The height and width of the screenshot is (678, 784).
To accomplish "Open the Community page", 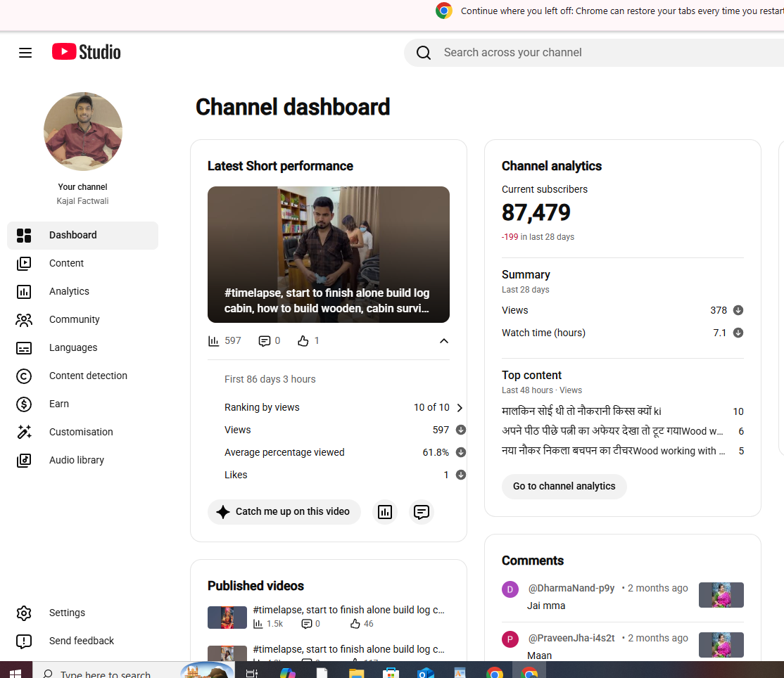I will [x=82, y=320].
